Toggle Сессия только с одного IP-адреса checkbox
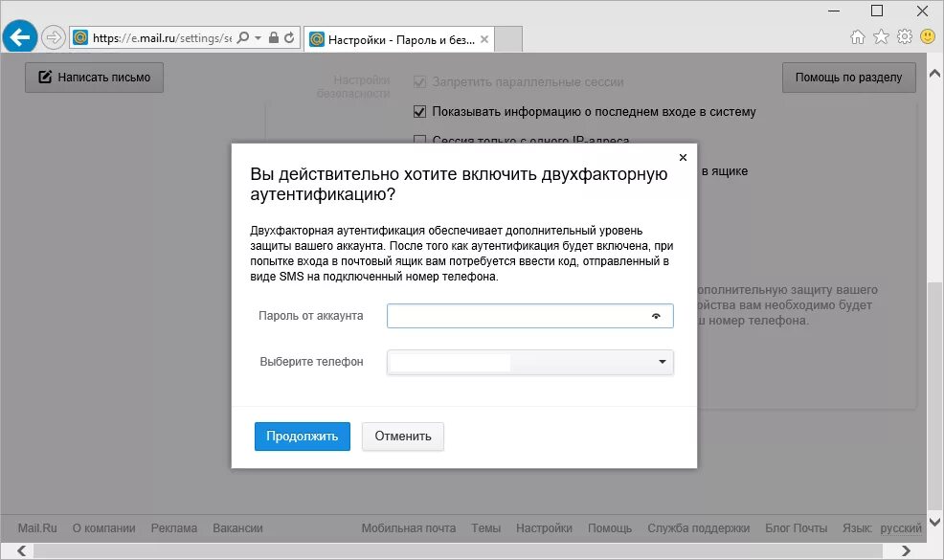The height and width of the screenshot is (560, 944). pyautogui.click(x=419, y=140)
